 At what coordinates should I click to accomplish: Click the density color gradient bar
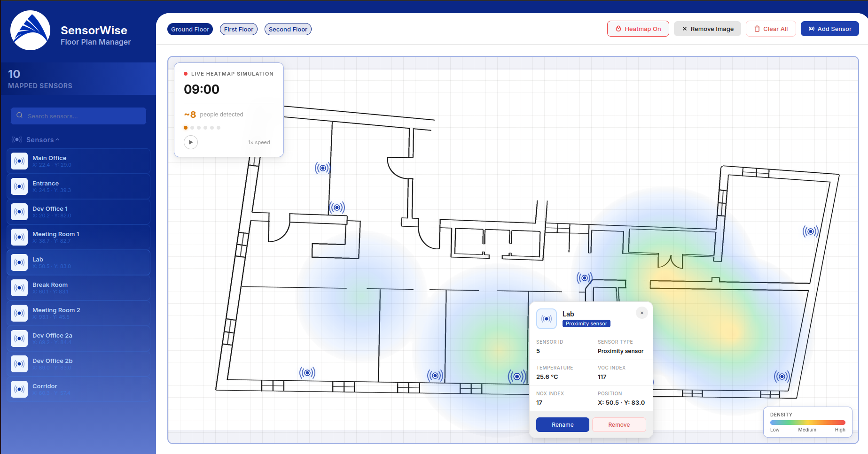tap(807, 423)
